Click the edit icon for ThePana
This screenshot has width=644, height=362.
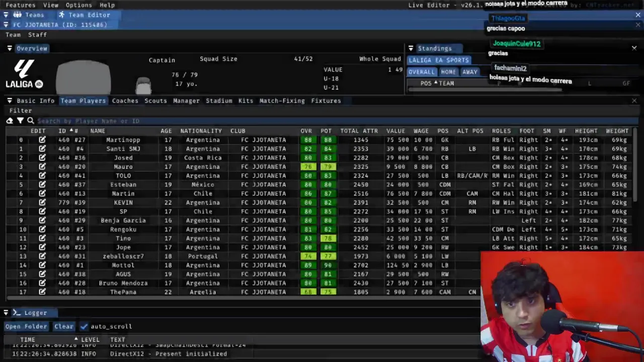[42, 292]
